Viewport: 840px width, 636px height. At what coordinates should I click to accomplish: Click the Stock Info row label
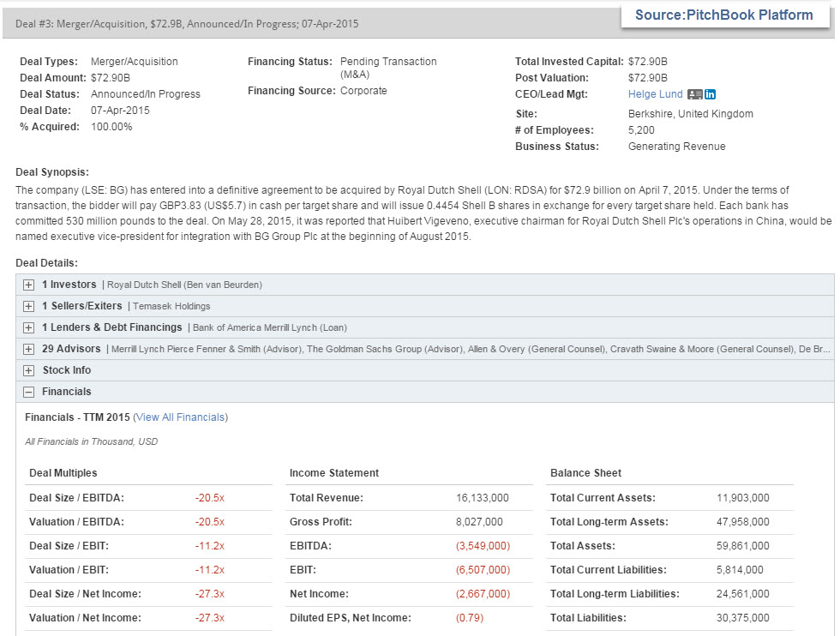pos(67,370)
